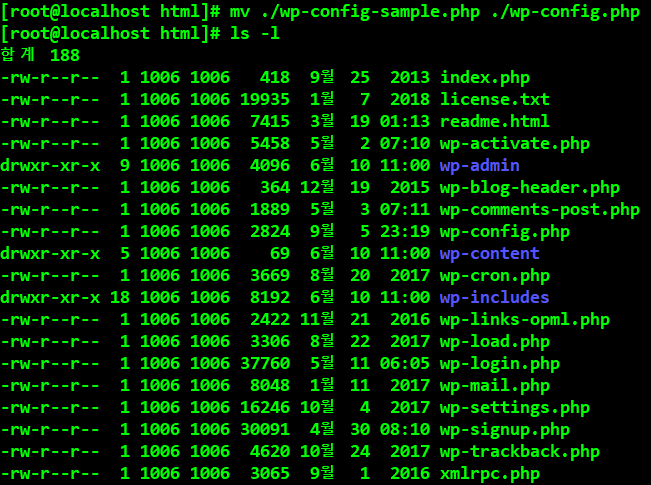Click drwxr-xr-x permissions of wp-admin row

coord(50,166)
